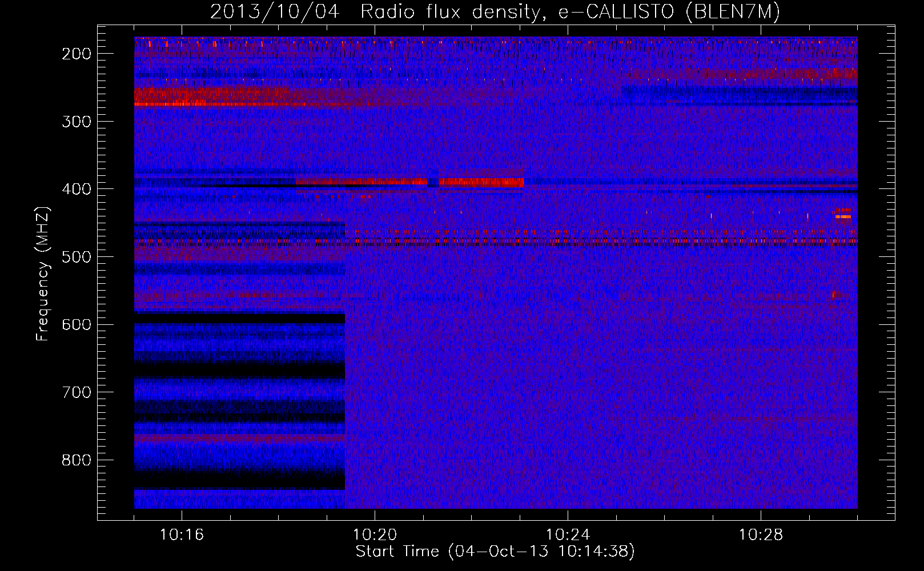Click the 500 frequency tick label
Image resolution: width=924 pixels, height=571 pixels.
click(x=77, y=257)
